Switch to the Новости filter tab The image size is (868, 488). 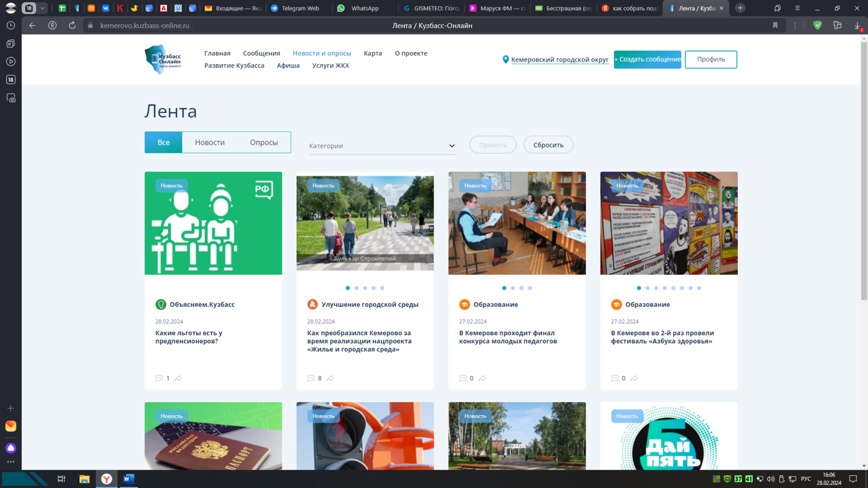209,142
